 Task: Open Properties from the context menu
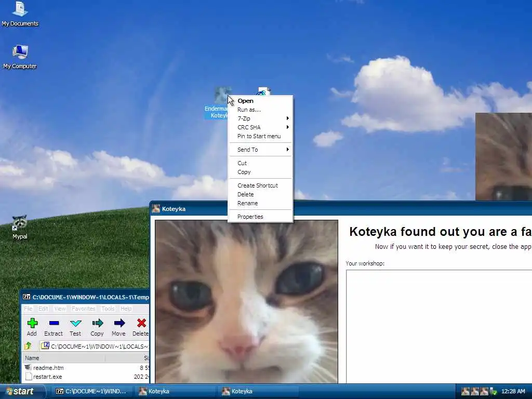[260, 217]
